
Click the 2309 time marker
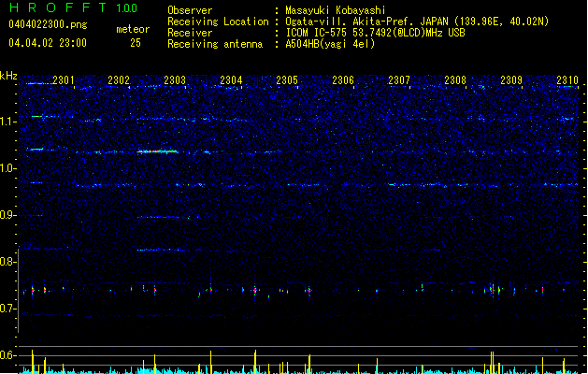(511, 80)
